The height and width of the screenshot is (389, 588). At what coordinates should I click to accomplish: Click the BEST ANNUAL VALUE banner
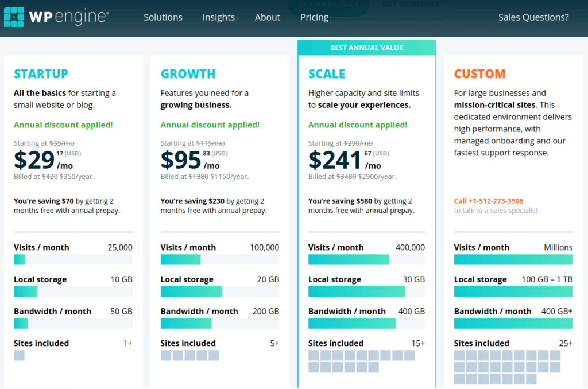click(367, 48)
